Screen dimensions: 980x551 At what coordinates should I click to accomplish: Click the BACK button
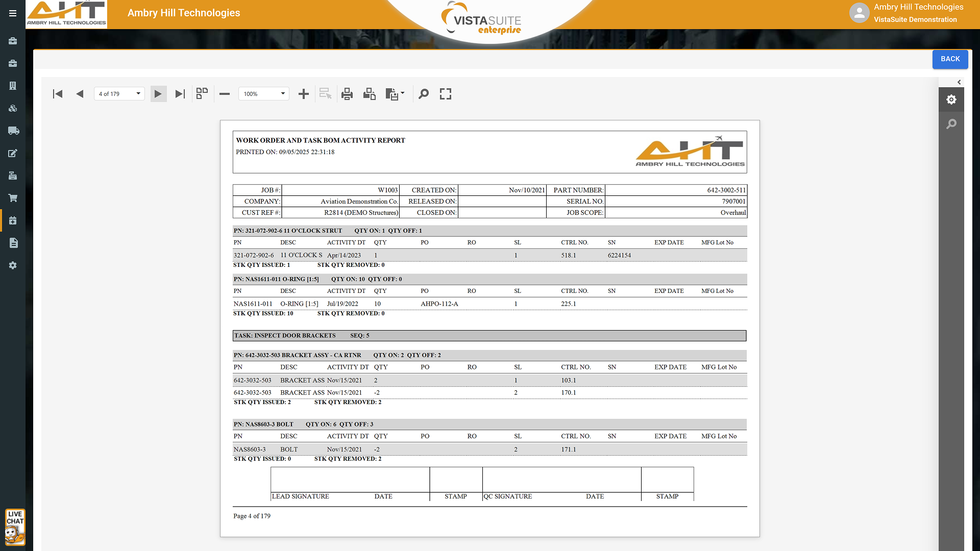950,59
